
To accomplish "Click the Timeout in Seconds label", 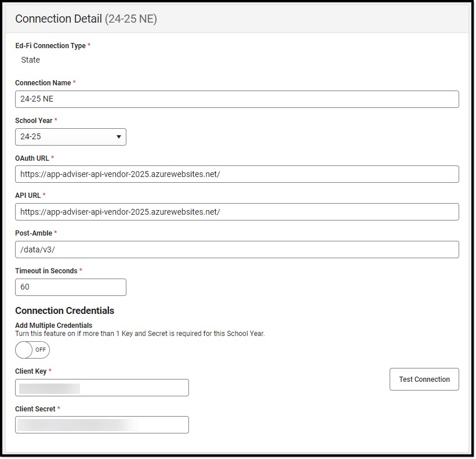I will 46,271.
